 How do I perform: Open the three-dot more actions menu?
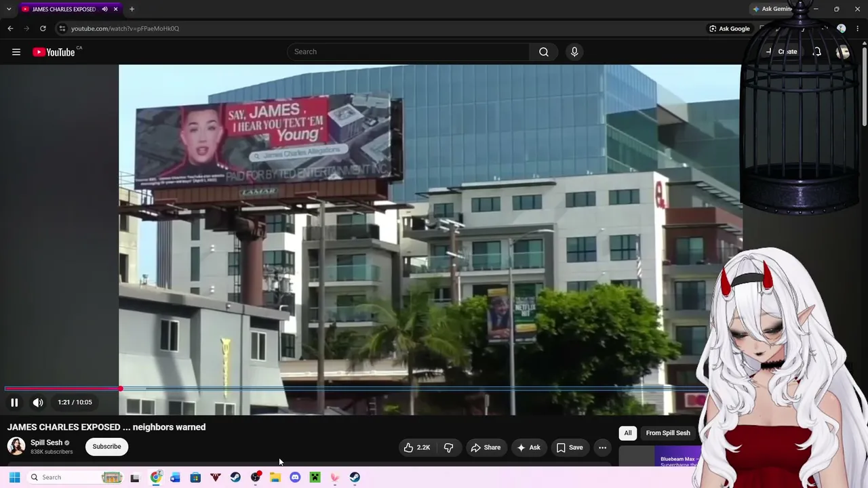[602, 447]
